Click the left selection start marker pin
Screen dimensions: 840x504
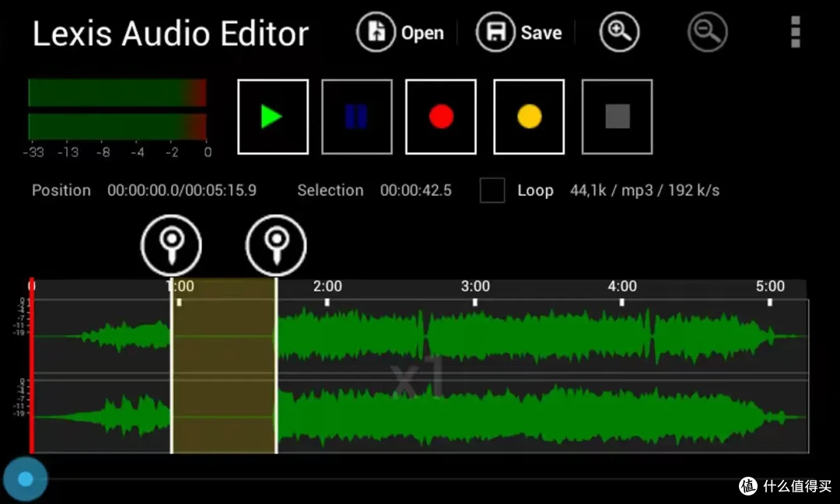pyautogui.click(x=171, y=245)
